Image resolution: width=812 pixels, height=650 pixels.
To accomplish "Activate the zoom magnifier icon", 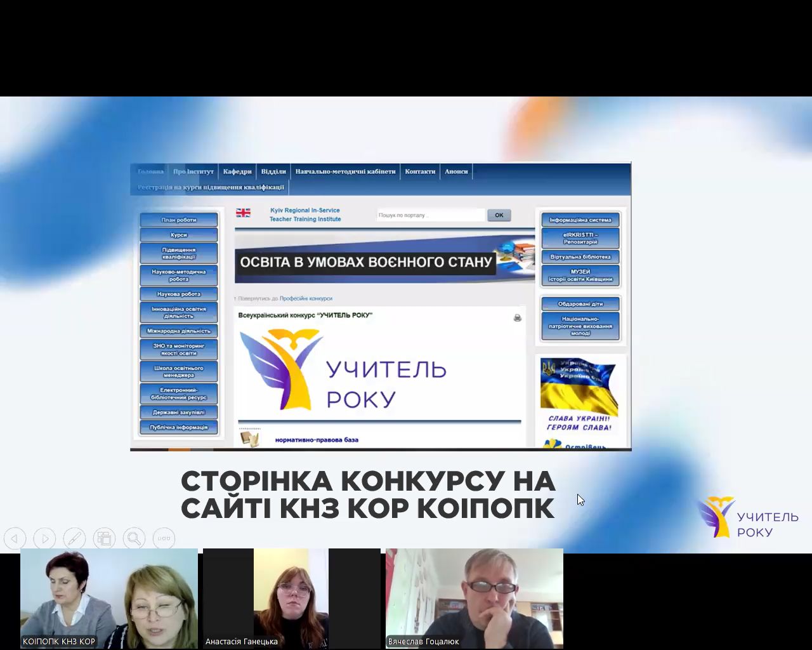I will 134,538.
